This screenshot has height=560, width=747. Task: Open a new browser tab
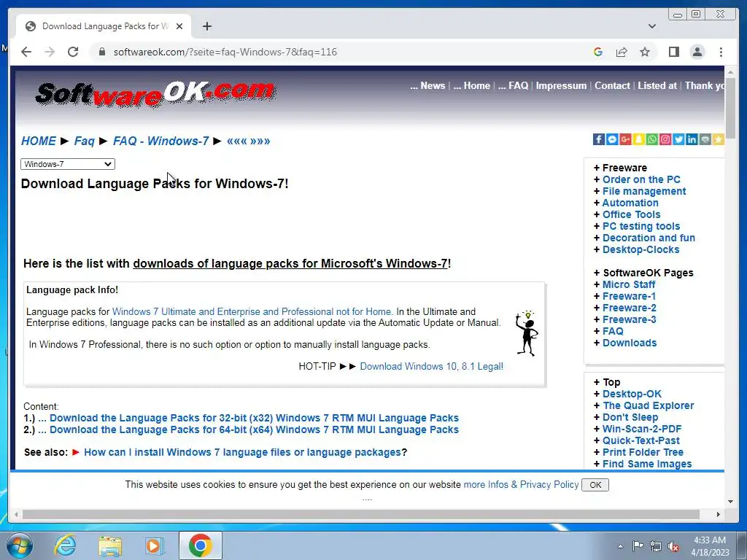206,26
